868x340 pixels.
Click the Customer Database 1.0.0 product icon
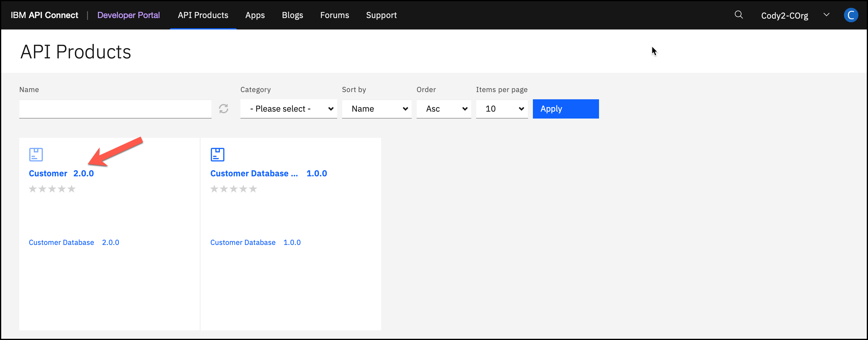pyautogui.click(x=217, y=154)
